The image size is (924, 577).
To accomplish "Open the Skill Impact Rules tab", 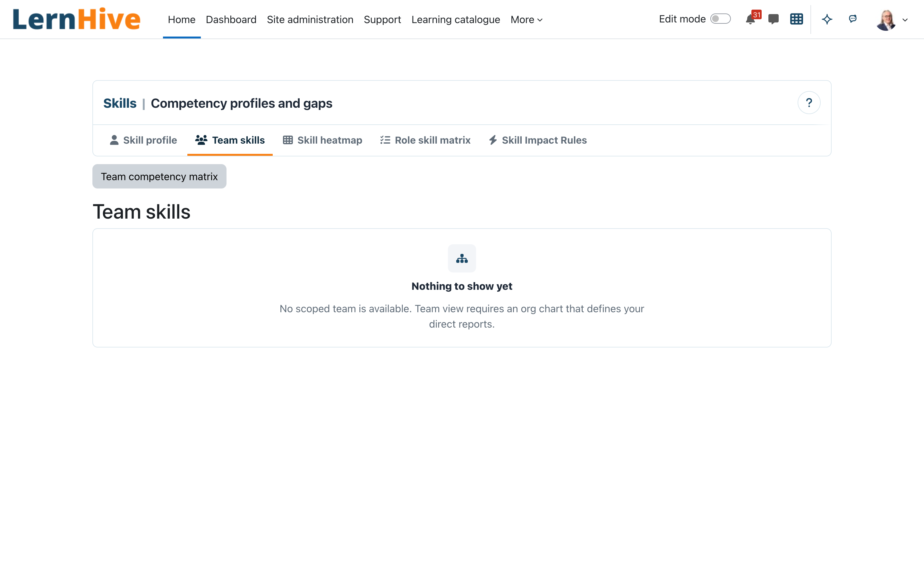I will pyautogui.click(x=538, y=140).
